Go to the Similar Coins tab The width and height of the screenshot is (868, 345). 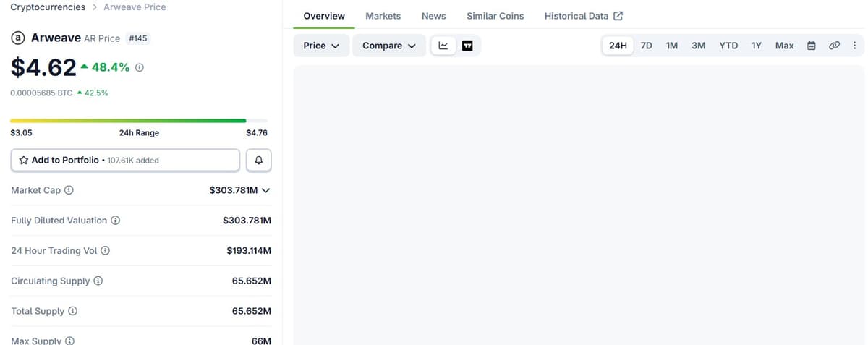[x=495, y=16]
